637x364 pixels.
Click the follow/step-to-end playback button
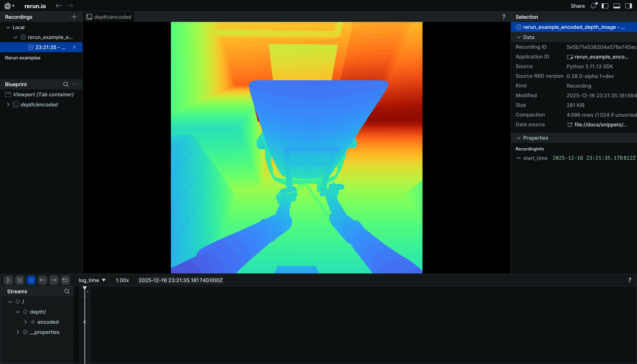pos(20,280)
